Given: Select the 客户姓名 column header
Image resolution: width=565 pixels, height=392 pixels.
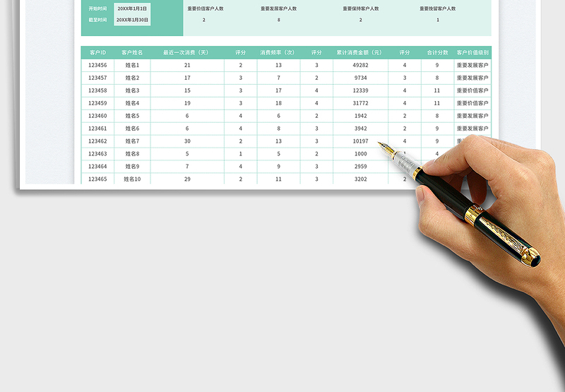Looking at the screenshot, I should click(x=132, y=52).
